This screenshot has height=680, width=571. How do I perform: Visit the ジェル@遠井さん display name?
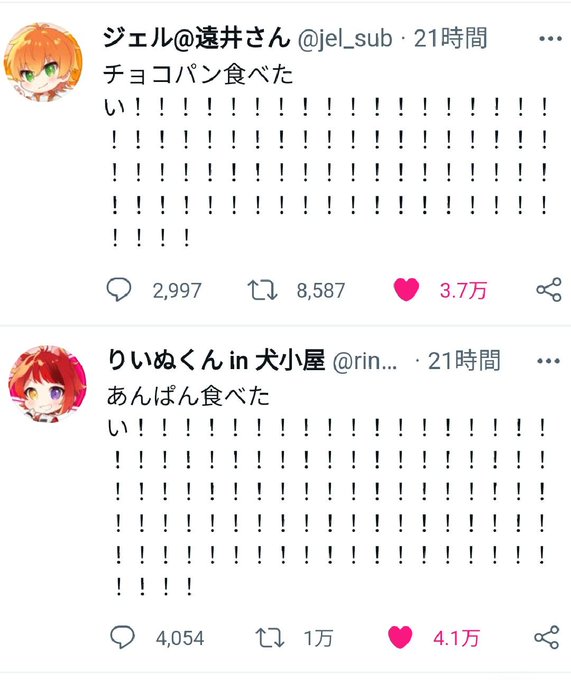click(x=196, y=38)
